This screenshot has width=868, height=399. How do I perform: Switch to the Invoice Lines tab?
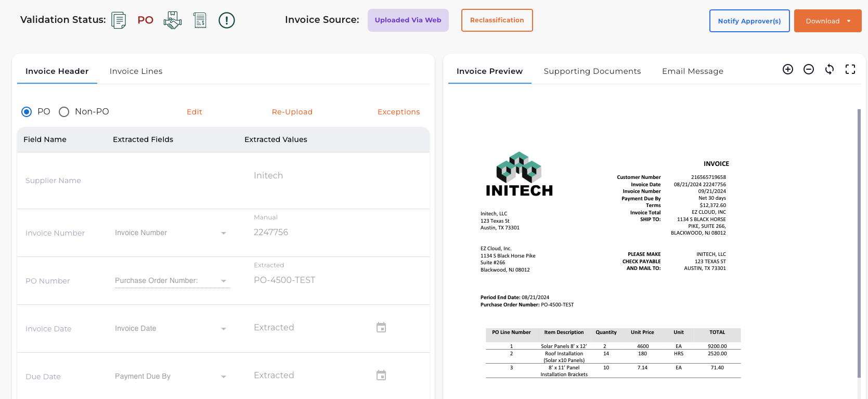coord(136,71)
